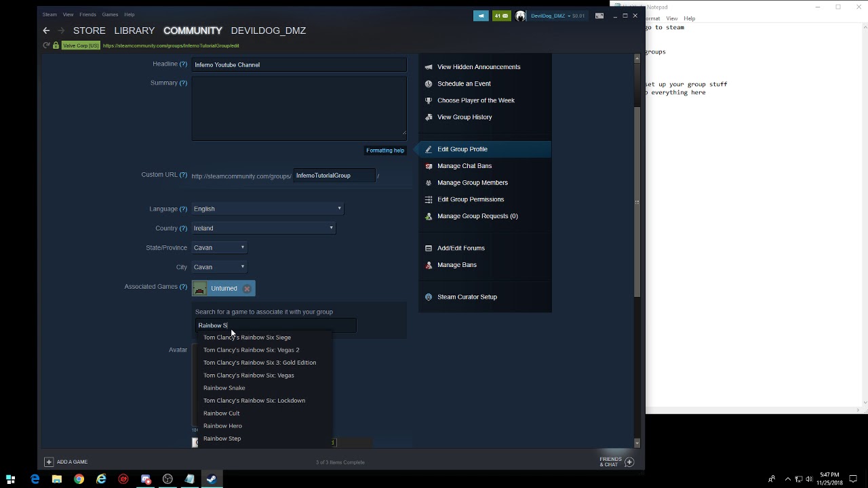This screenshot has width=868, height=488.
Task: Open Google Chrome from taskbar
Action: (x=79, y=479)
